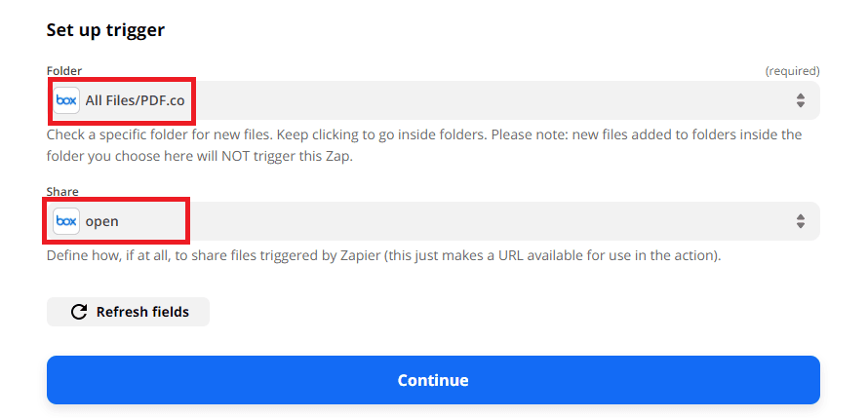Click the "(required)" indicator text
Viewport: 868px width, 418px height.
click(792, 71)
